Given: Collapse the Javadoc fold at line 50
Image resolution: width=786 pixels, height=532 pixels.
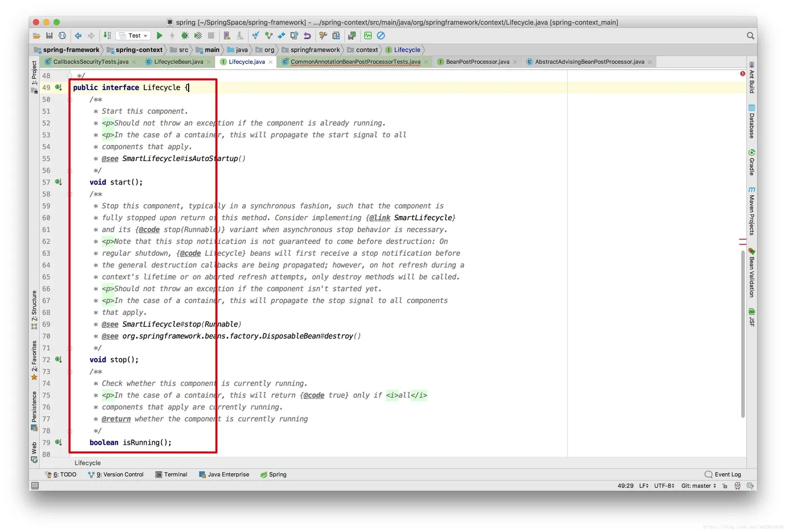Looking at the screenshot, I should [x=70, y=99].
